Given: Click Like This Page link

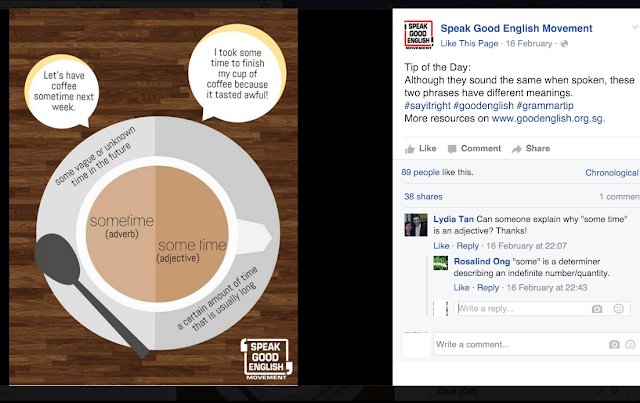Looking at the screenshot, I should tap(469, 44).
